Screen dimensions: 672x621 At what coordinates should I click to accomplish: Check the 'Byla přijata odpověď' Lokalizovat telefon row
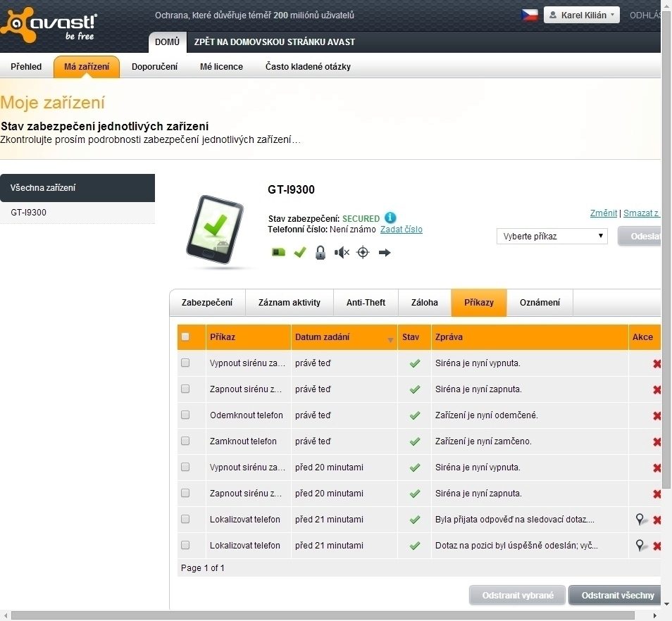185,519
